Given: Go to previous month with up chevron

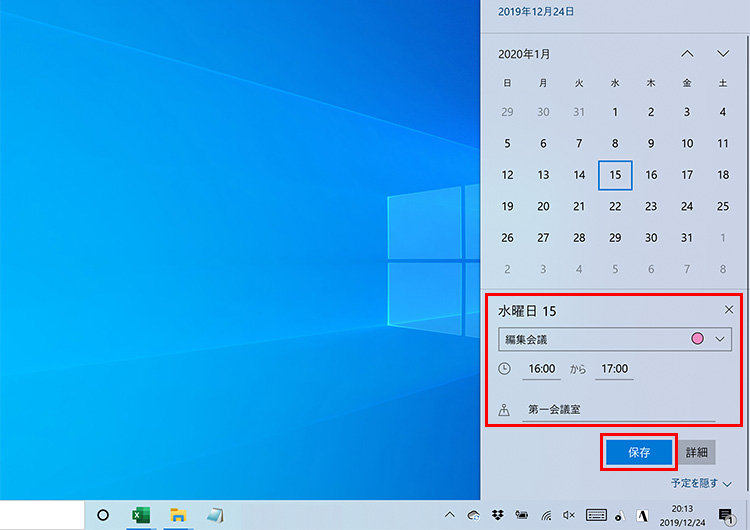Looking at the screenshot, I should pos(687,54).
